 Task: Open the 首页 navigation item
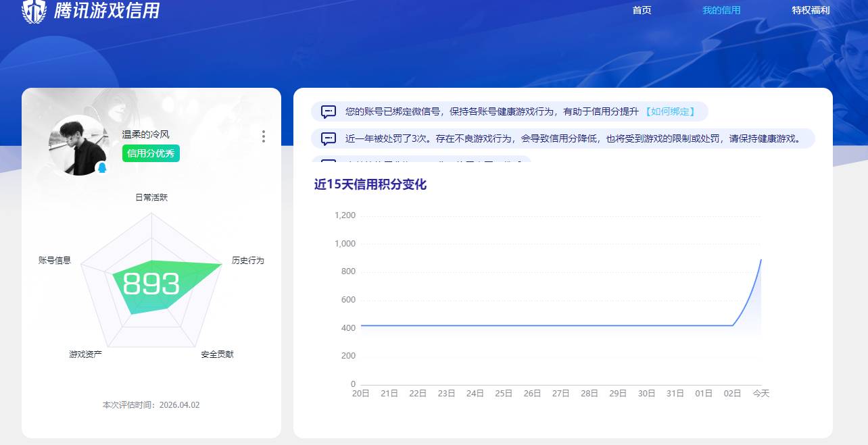pyautogui.click(x=641, y=10)
